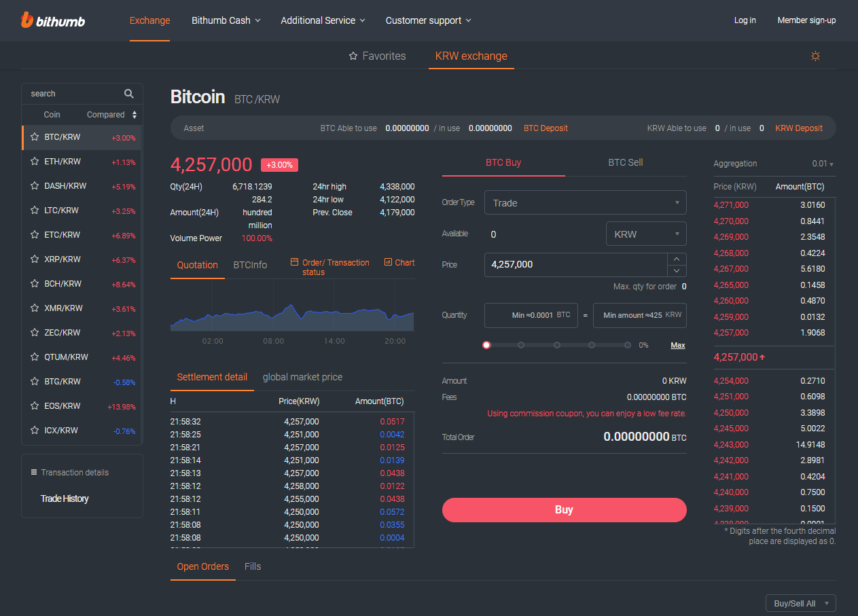This screenshot has height=616, width=858.
Task: Select Open Orders tab
Action: pos(203,566)
